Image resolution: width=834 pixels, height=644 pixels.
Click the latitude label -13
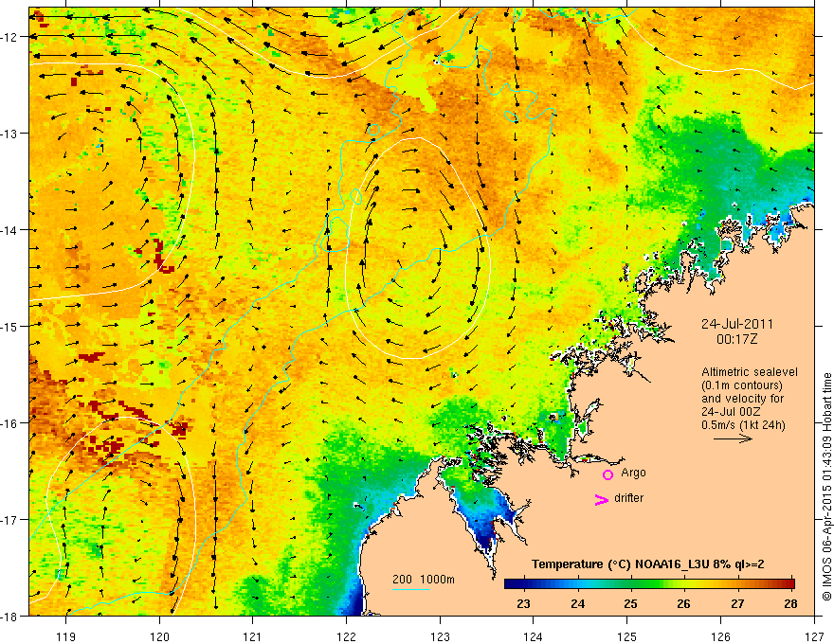9,134
